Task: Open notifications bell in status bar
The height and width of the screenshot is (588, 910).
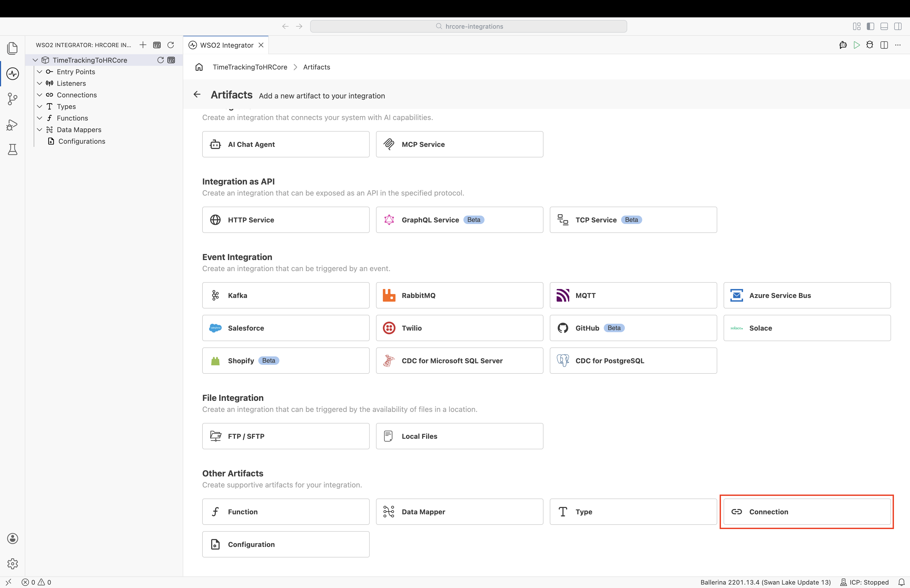Action: click(x=901, y=582)
